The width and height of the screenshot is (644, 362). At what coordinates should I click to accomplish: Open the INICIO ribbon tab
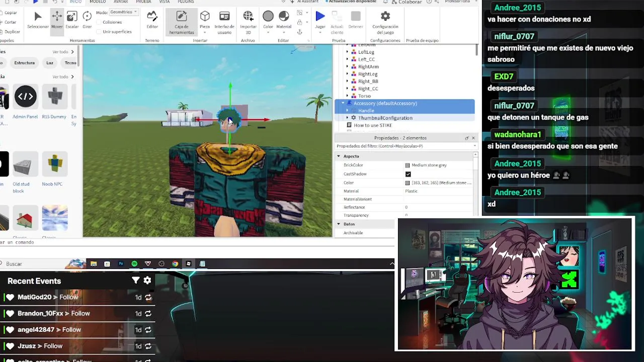75,2
